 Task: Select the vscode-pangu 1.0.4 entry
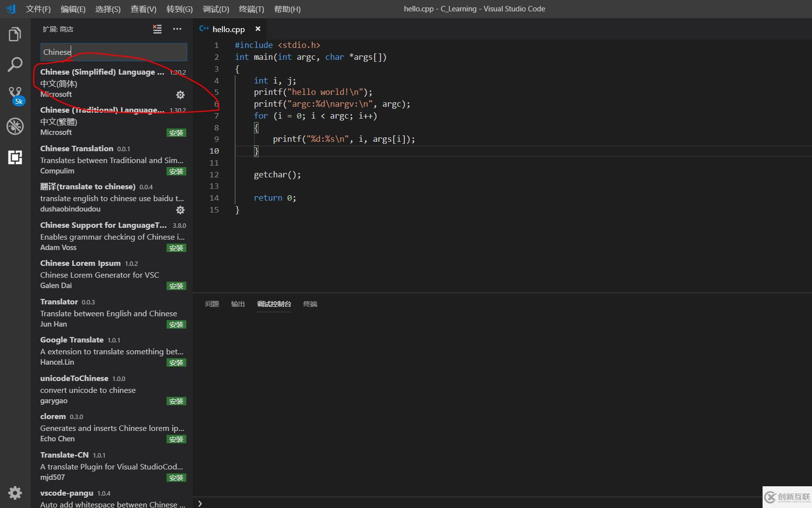coord(112,497)
